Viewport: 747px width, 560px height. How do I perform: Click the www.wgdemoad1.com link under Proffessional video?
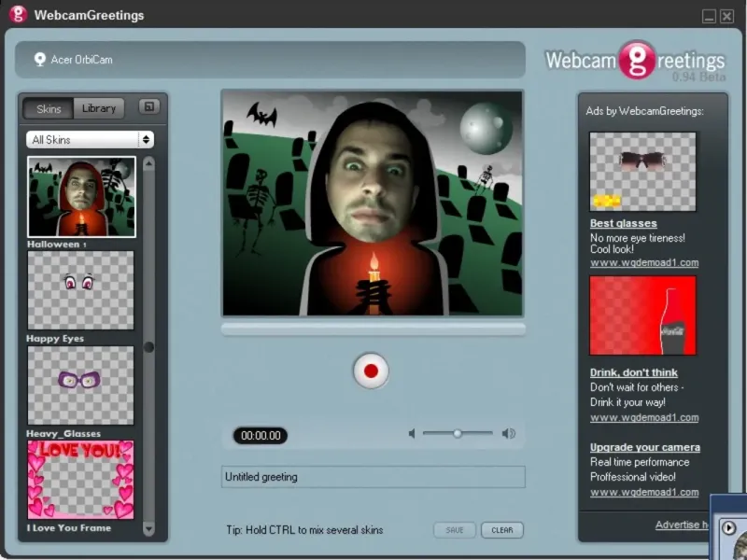[x=644, y=493]
